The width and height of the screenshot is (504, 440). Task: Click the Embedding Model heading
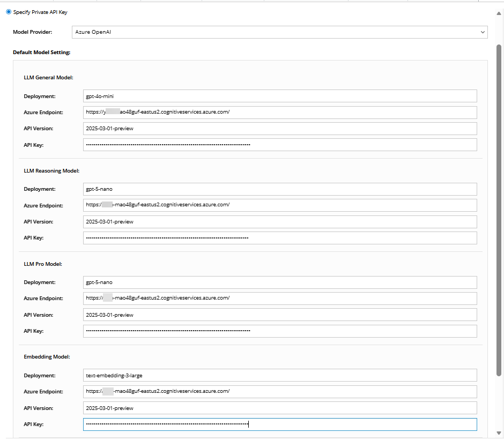(47, 357)
